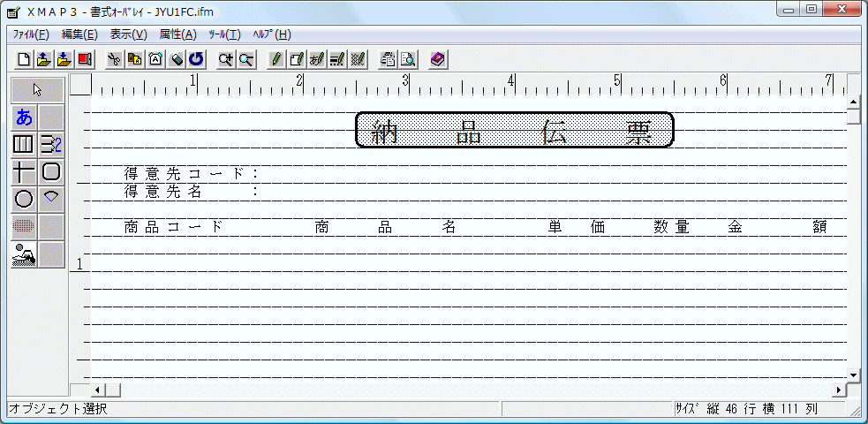Select the cross ruled line tool
Screen dimensions: 868x424
(x=25, y=171)
